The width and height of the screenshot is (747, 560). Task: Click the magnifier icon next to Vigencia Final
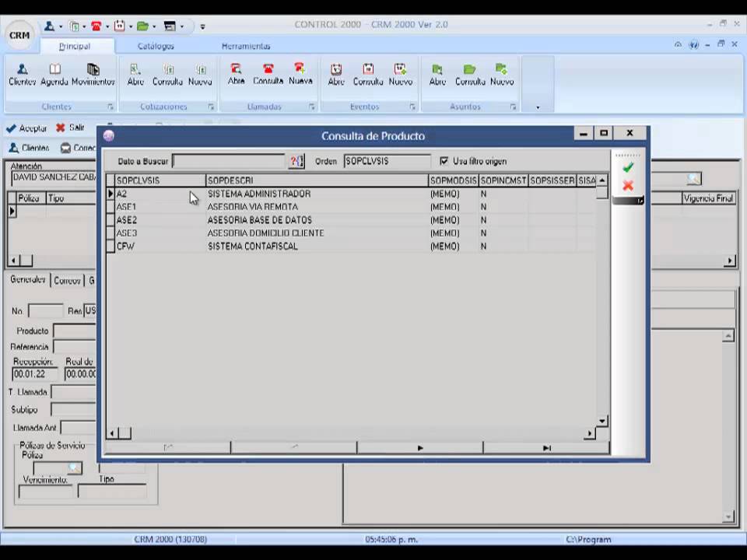coord(694,179)
